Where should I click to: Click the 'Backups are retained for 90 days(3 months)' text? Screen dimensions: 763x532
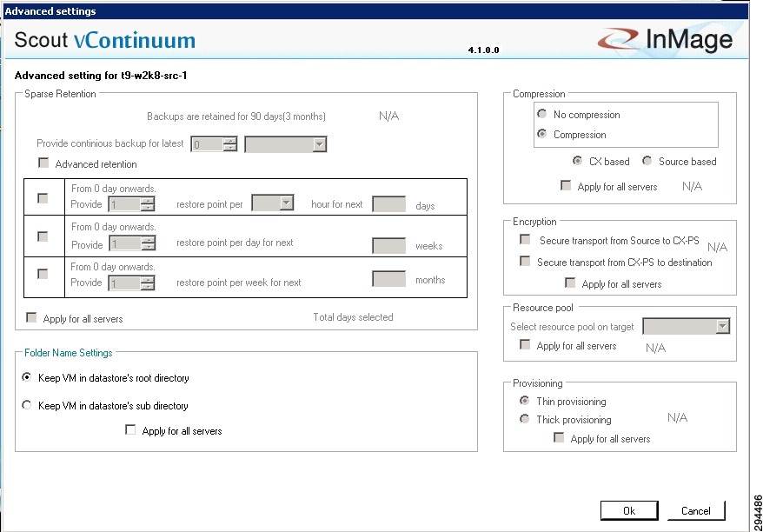[236, 116]
